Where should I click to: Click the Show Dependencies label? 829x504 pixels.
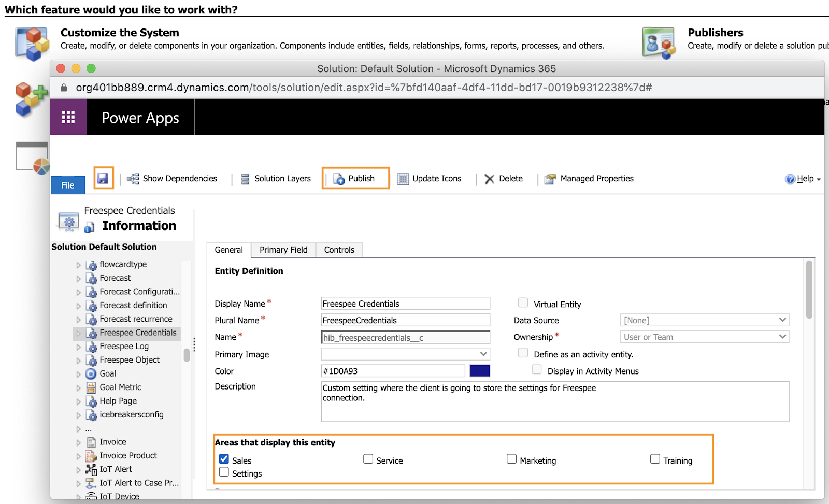[180, 179]
